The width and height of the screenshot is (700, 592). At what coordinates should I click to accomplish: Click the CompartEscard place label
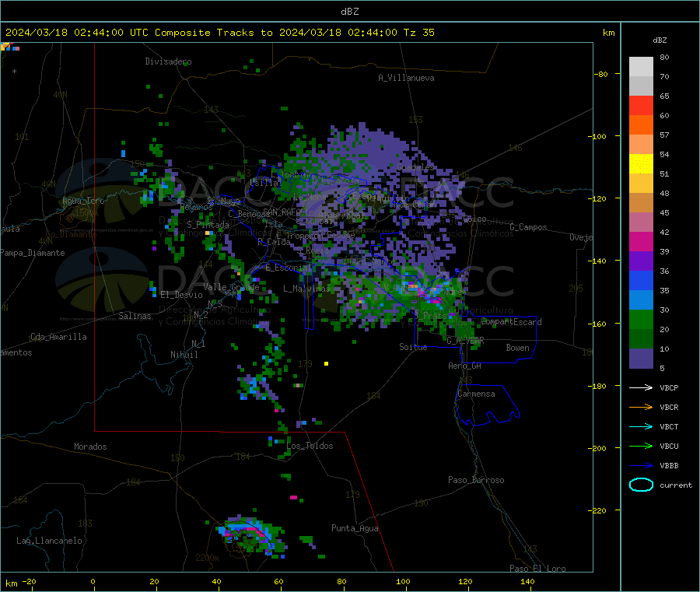coord(511,322)
